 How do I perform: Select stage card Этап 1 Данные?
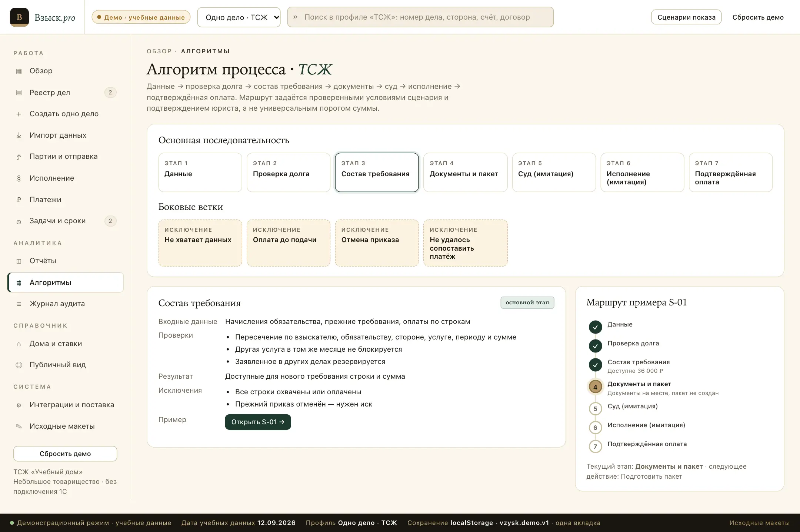pos(200,173)
